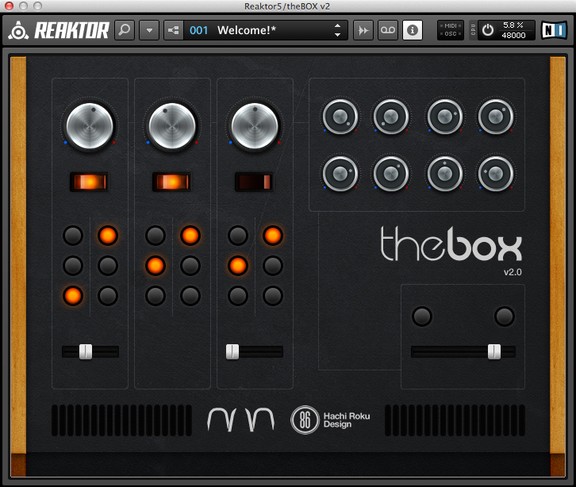Click the large knob in third channel
The width and height of the screenshot is (576, 487).
pos(254,126)
